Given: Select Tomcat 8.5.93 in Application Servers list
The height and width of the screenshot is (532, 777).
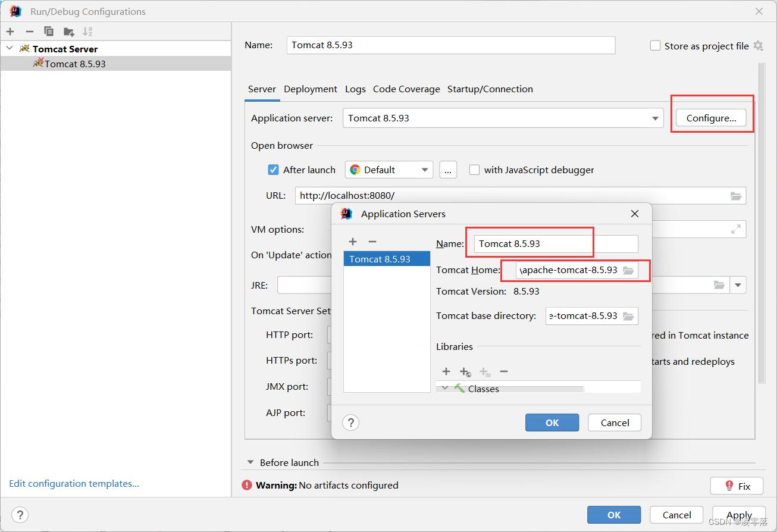Looking at the screenshot, I should tap(387, 259).
